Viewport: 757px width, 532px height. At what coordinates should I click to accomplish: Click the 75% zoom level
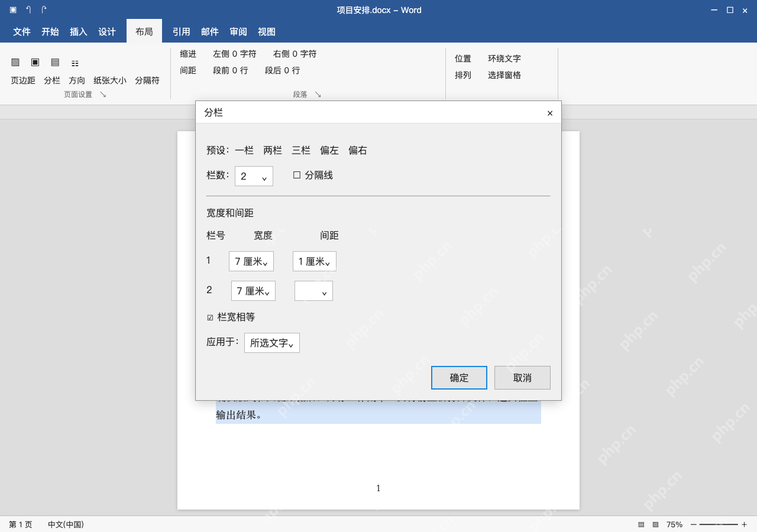point(674,524)
